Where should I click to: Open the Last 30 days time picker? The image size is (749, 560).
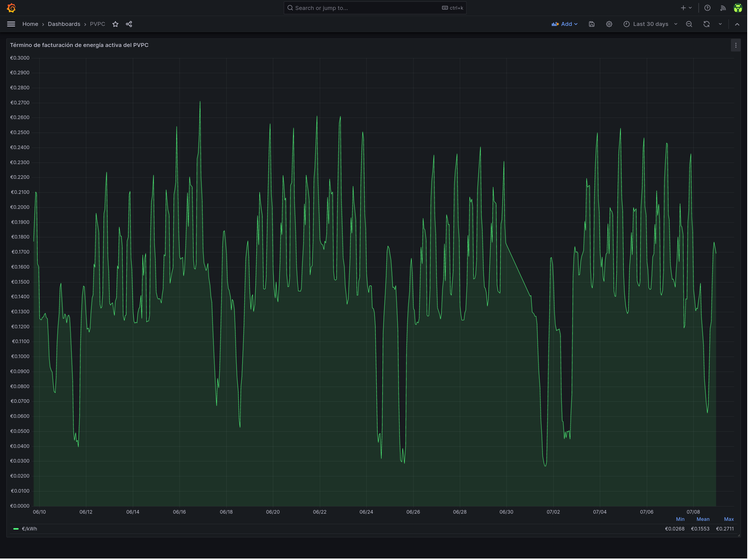650,24
